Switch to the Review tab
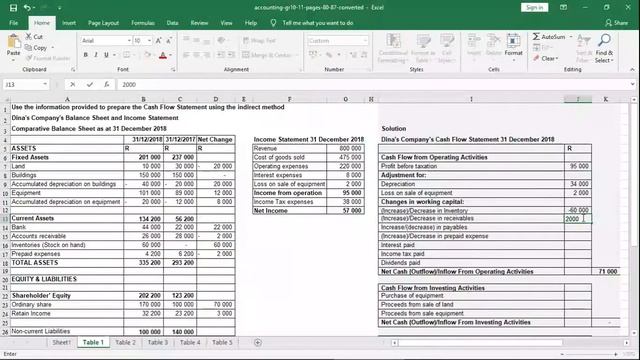The width and height of the screenshot is (640, 360). coord(199,23)
